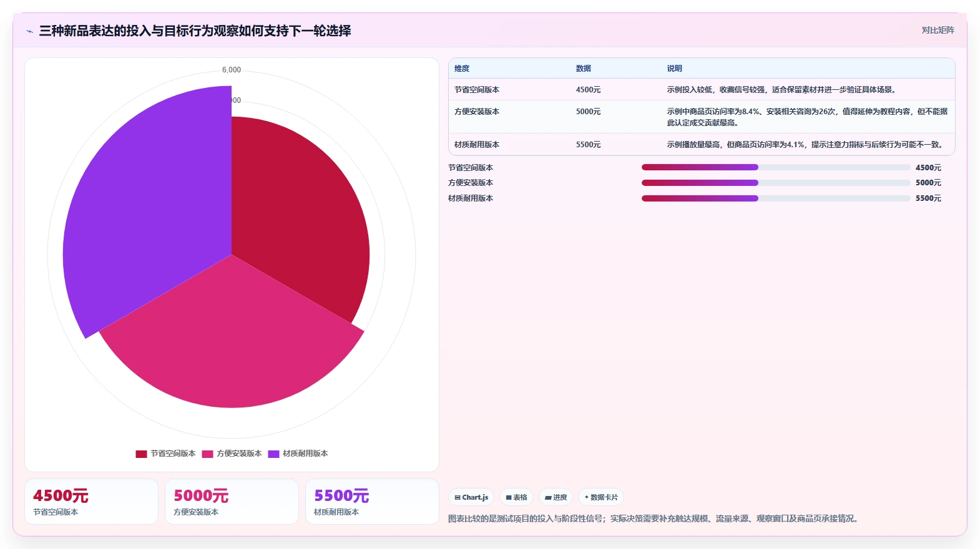Click the footnote starting 图表比较的是测试项目
Screen dimensions: 980x549
click(x=655, y=518)
